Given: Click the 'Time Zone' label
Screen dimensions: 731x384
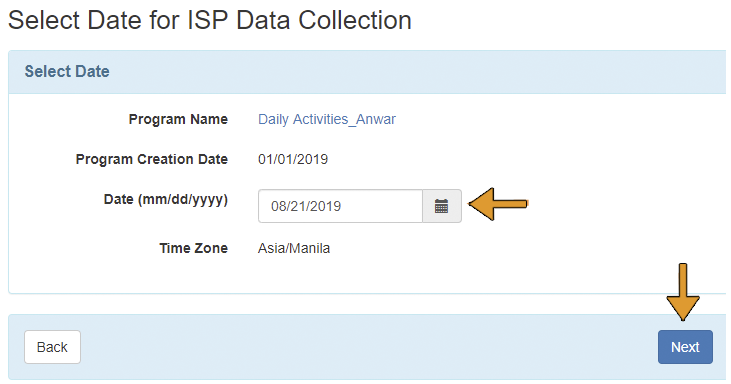Looking at the screenshot, I should click(193, 248).
